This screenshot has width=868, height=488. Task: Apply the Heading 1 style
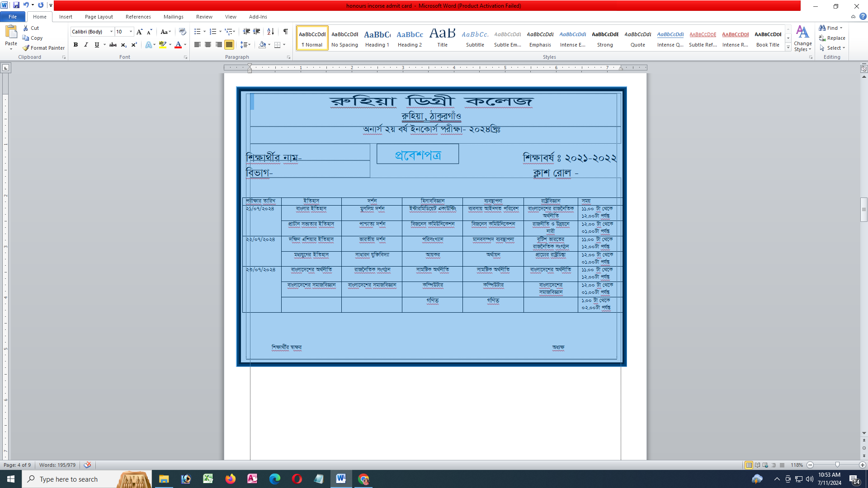pyautogui.click(x=377, y=38)
